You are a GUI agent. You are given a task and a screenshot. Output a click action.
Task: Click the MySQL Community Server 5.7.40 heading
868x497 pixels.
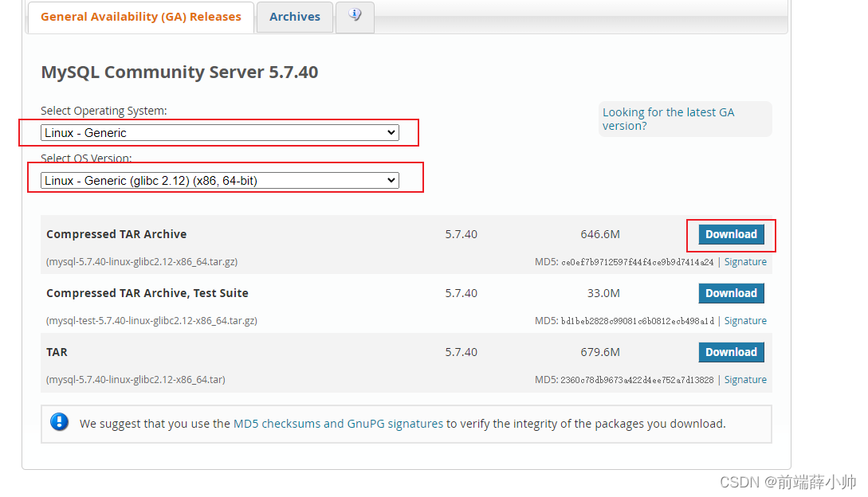click(179, 72)
